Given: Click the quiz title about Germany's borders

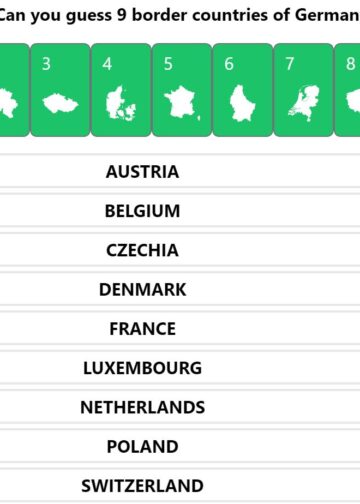Looking at the screenshot, I should (x=180, y=15).
